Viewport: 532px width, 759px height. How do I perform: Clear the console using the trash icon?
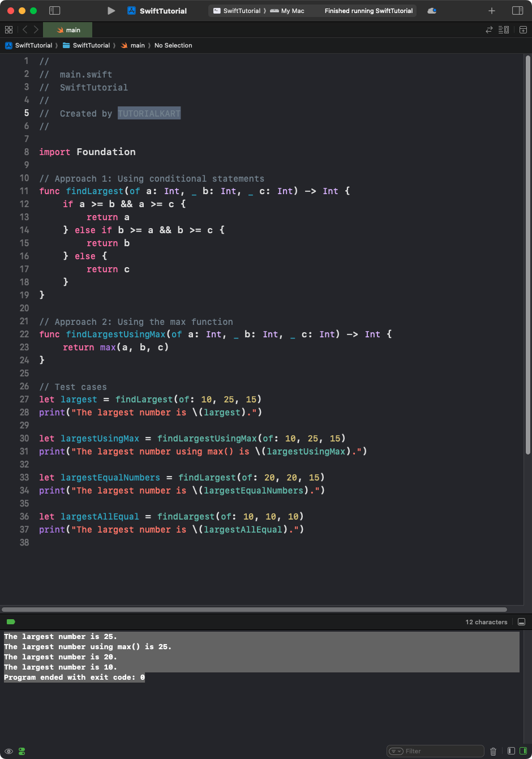pos(494,751)
